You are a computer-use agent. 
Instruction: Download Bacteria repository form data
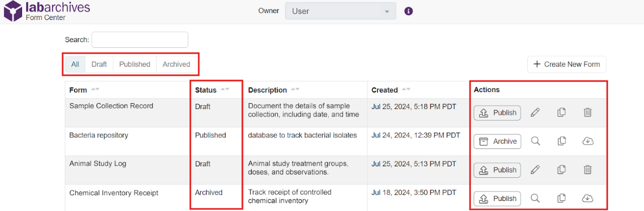point(588,141)
